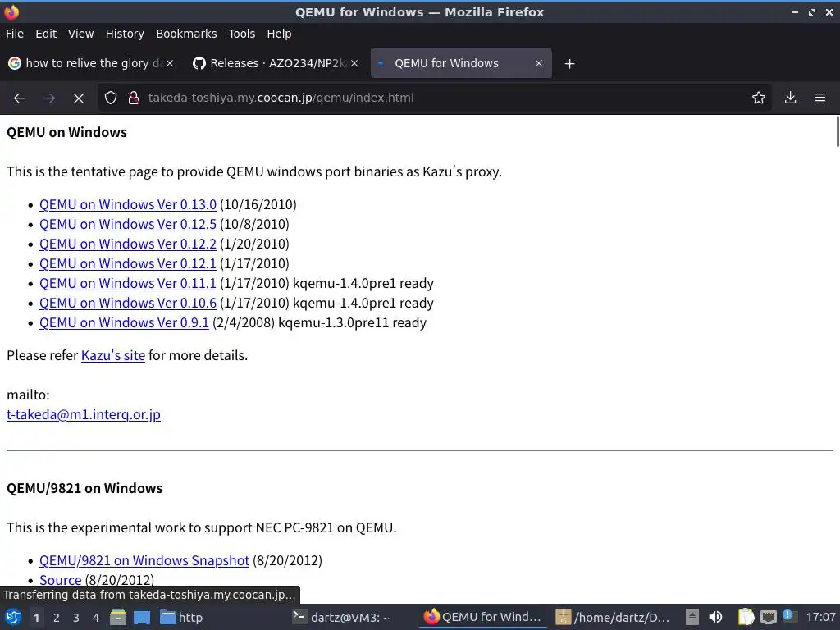Click the forward navigation arrow
Screen dimensions: 840x630
pos(48,98)
